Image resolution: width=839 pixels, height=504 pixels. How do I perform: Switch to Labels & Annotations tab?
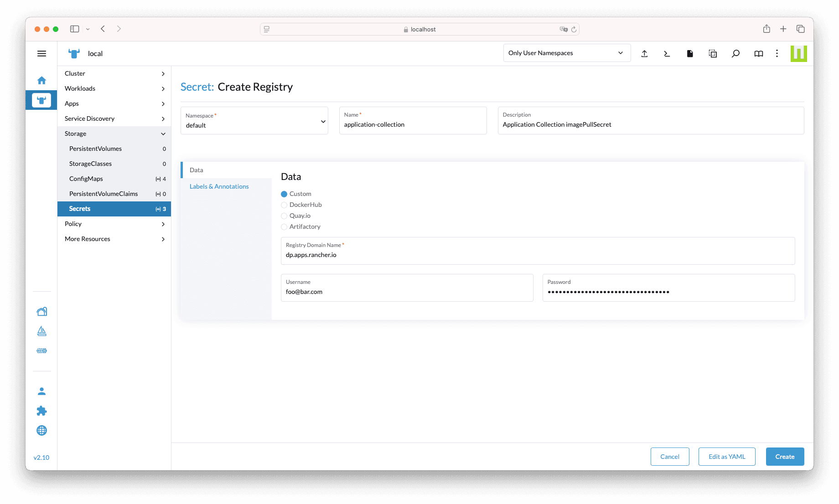coord(219,186)
